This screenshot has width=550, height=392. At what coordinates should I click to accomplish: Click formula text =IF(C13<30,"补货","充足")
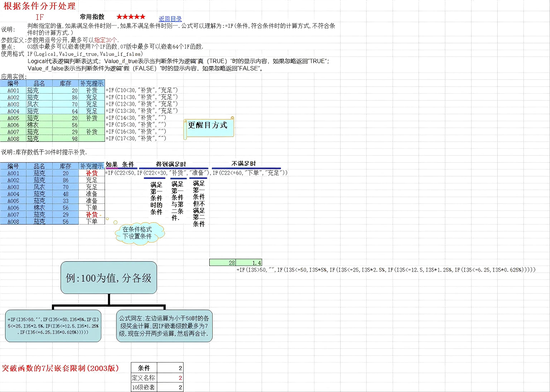[142, 111]
